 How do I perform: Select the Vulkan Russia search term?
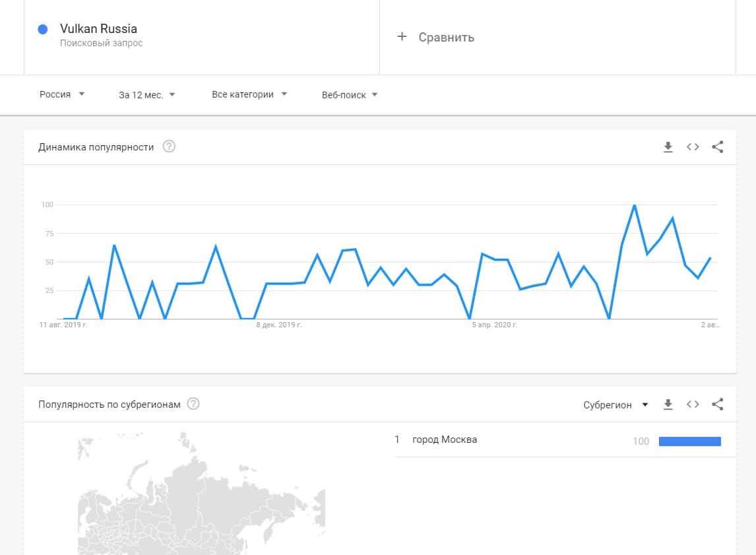(x=98, y=29)
